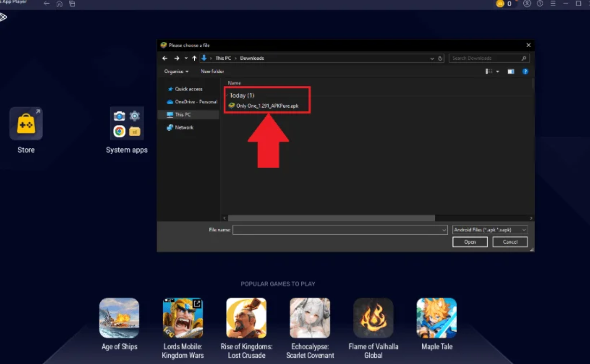Open the view options dropdown arrow

498,72
